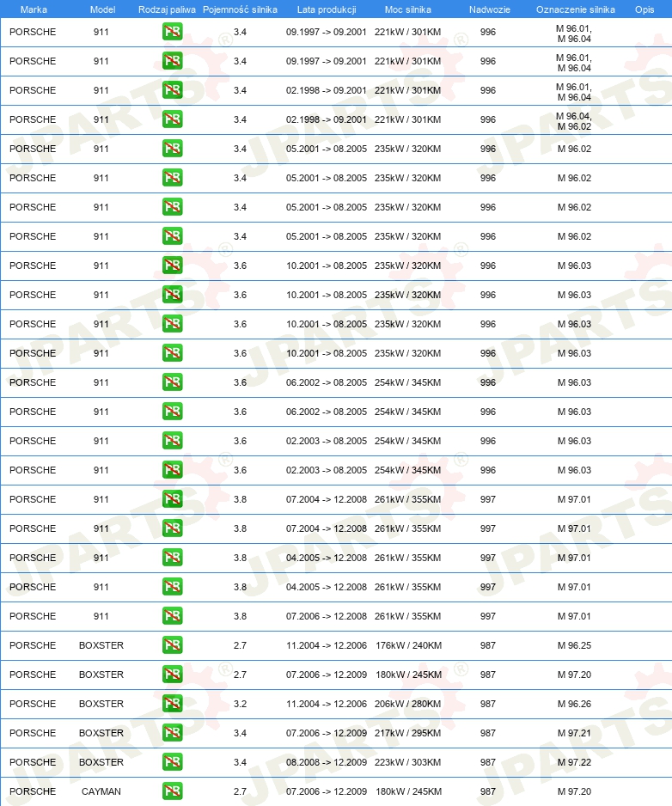
Task: Select the engine code cell M 97.21
Action: tap(574, 733)
